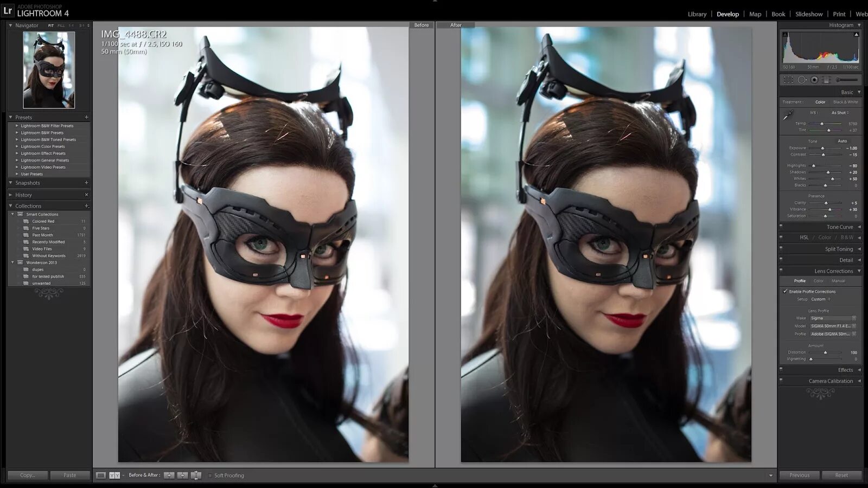Open the Five Stars smart collection

pos(41,228)
